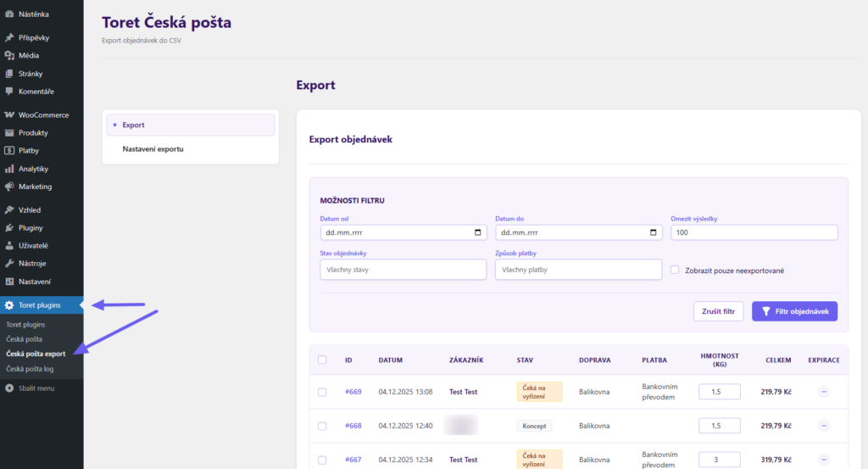
Task: Click the Omezit výsledky field showing 100
Action: [x=754, y=232]
